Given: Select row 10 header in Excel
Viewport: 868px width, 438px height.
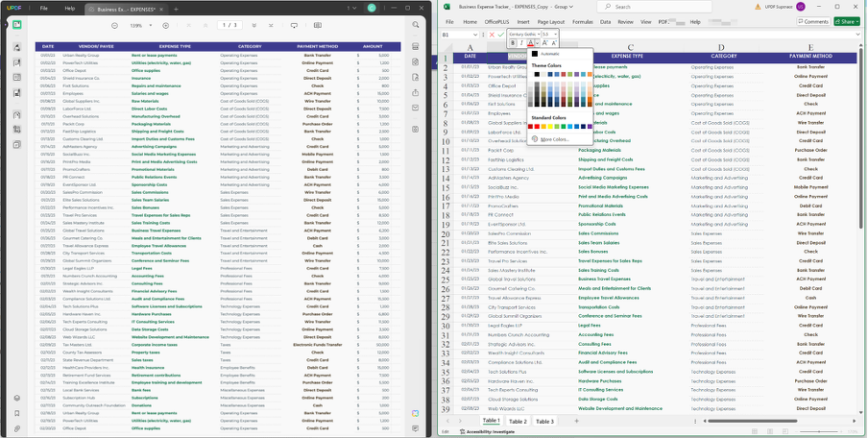Looking at the screenshot, I should (446, 140).
